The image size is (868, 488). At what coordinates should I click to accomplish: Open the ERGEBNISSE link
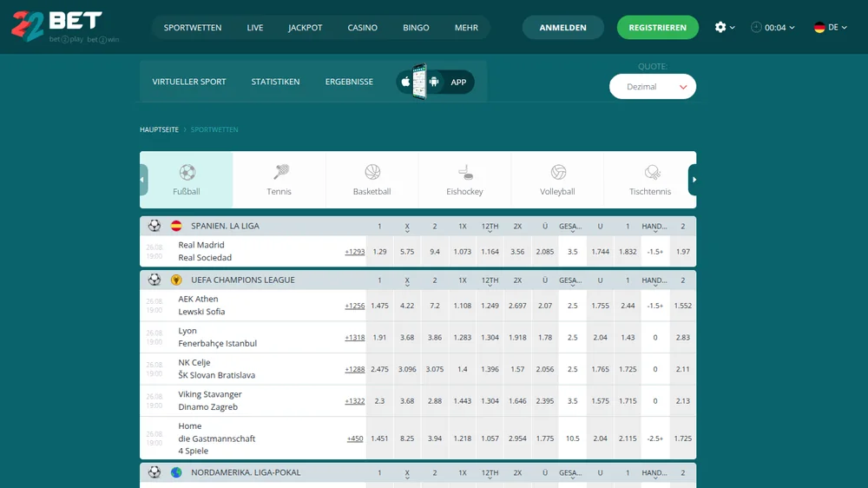click(x=349, y=82)
